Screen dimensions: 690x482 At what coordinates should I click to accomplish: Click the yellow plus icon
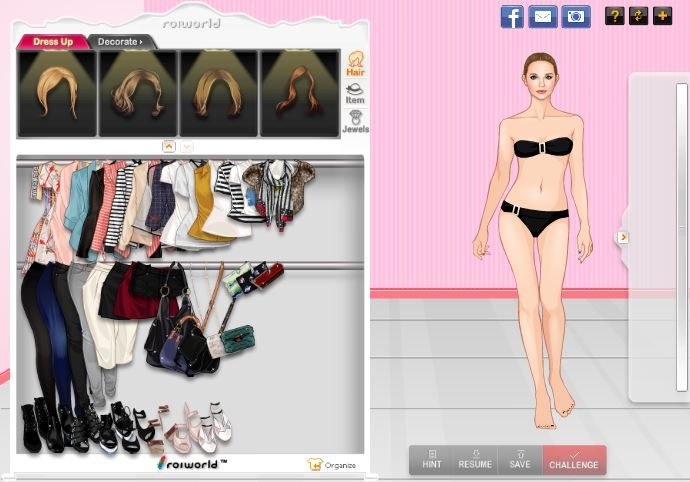pyautogui.click(x=662, y=16)
